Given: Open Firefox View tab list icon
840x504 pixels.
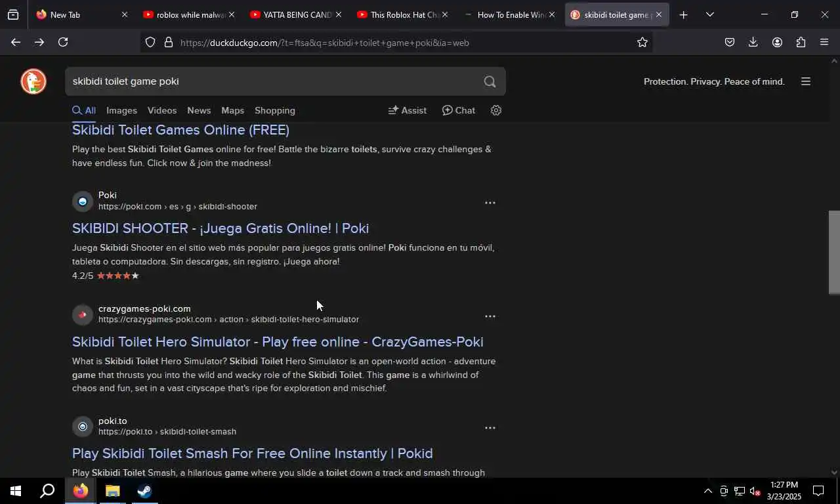Looking at the screenshot, I should [13, 14].
